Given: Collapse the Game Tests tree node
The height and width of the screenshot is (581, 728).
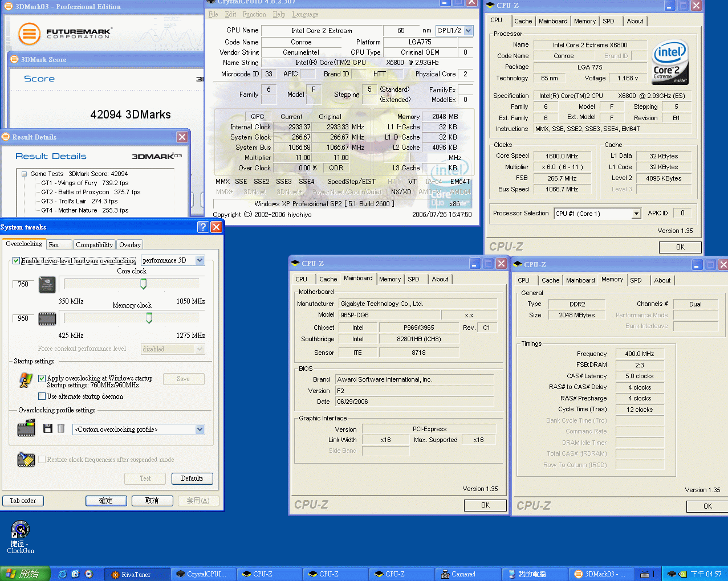Looking at the screenshot, I should (x=25, y=174).
